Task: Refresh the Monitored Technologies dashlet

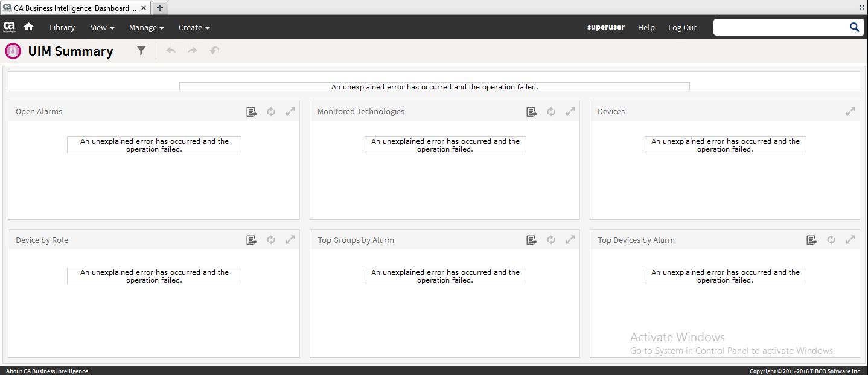Action: pyautogui.click(x=551, y=112)
